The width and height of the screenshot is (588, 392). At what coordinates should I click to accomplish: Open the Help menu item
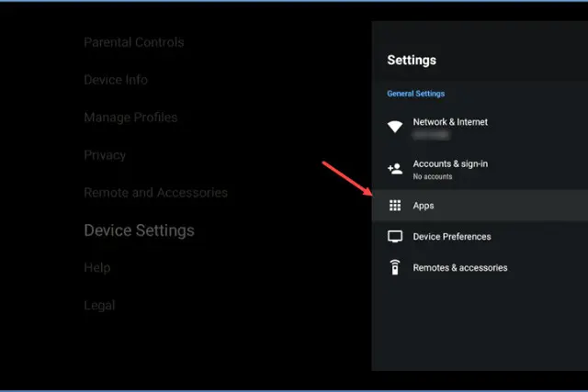(97, 268)
